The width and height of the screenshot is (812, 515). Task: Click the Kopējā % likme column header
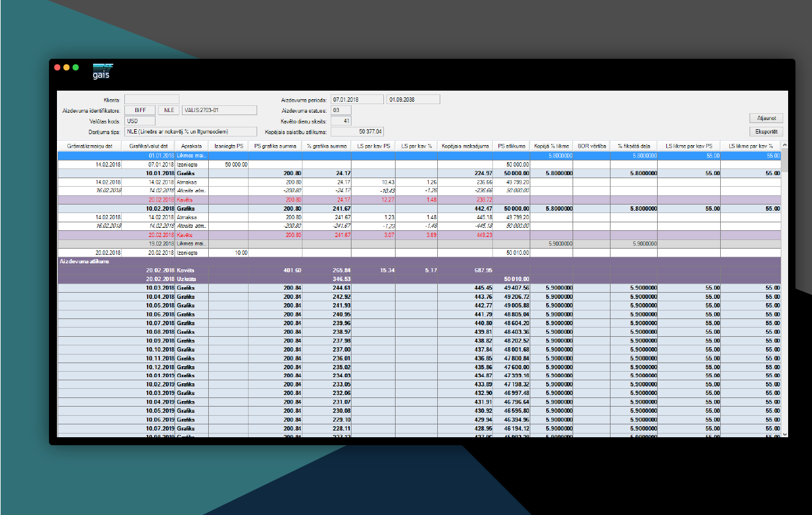tap(552, 146)
